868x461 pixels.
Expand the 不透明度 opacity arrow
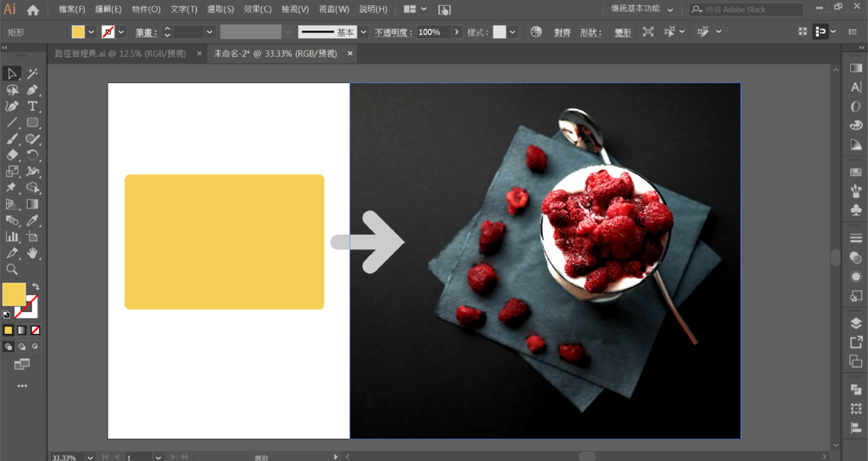pos(457,32)
